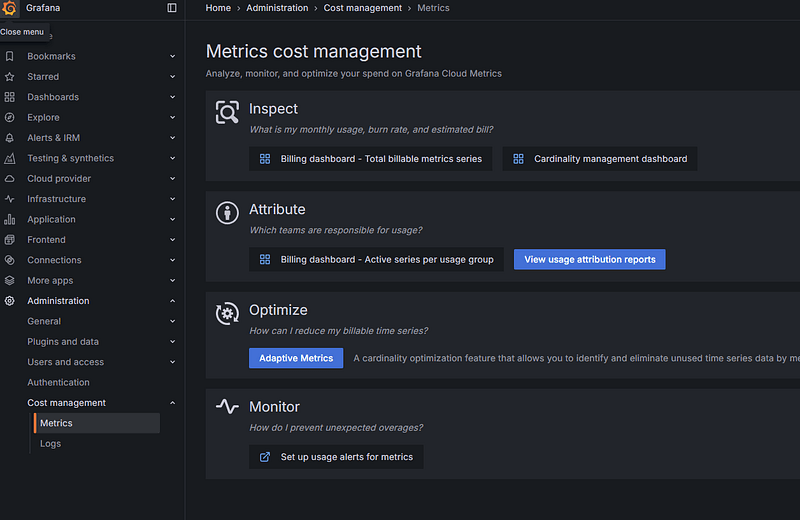Expand the Infrastructure chevron
Viewport: 800px width, 520px height.
pos(172,199)
